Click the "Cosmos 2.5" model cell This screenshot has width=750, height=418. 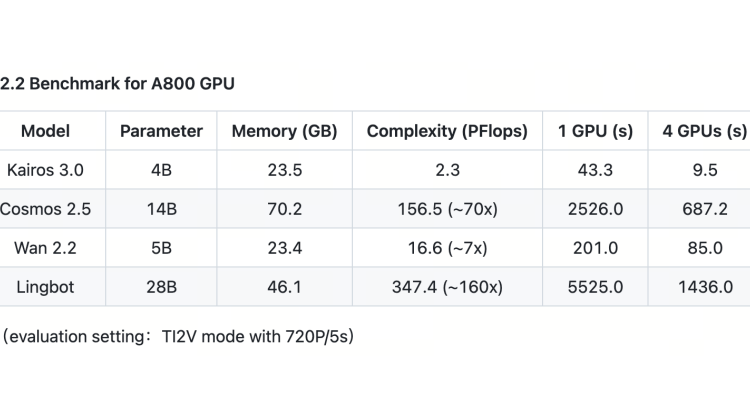(x=45, y=209)
